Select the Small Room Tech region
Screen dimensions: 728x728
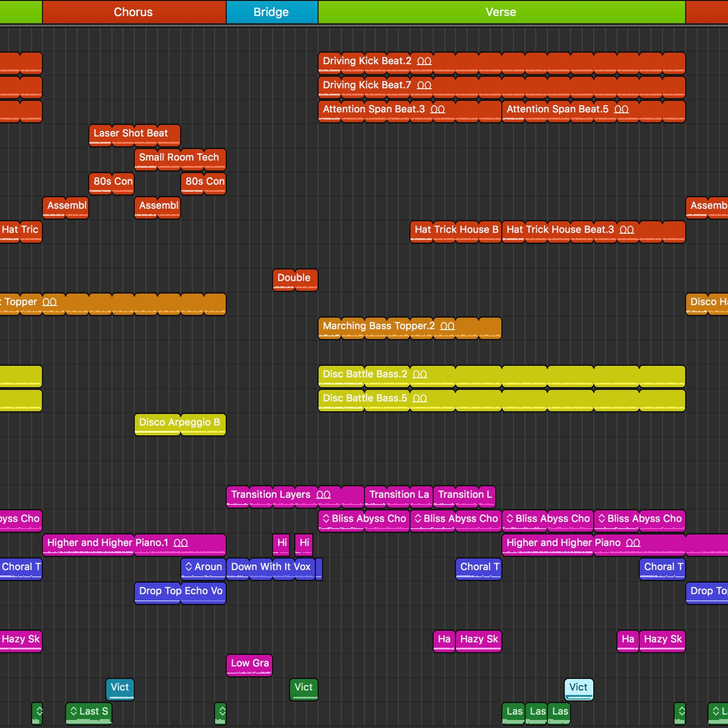(180, 159)
